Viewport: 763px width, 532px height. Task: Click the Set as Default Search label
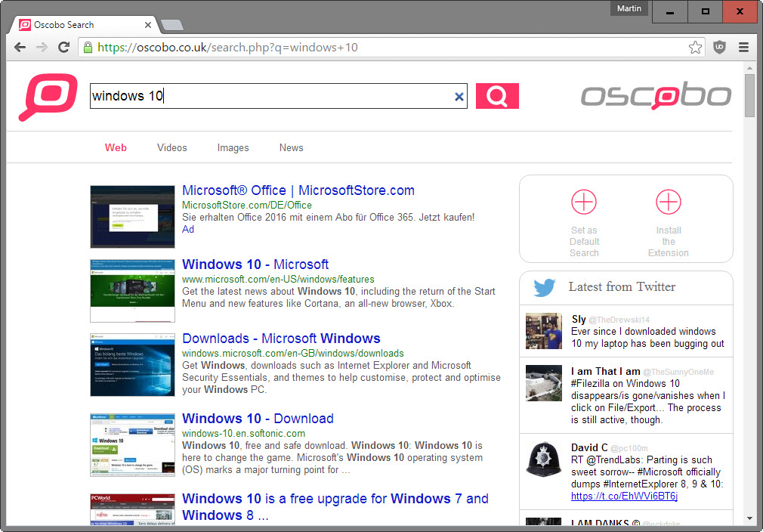pyautogui.click(x=584, y=241)
